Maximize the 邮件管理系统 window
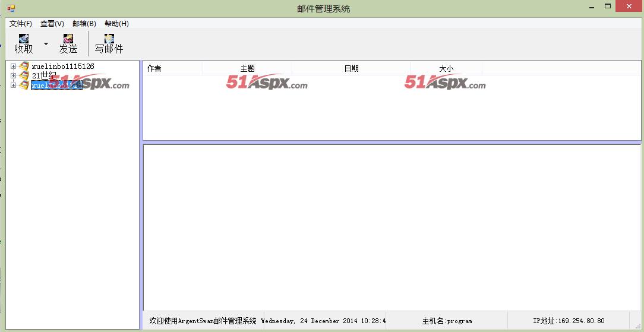The width and height of the screenshot is (644, 332). tap(607, 7)
